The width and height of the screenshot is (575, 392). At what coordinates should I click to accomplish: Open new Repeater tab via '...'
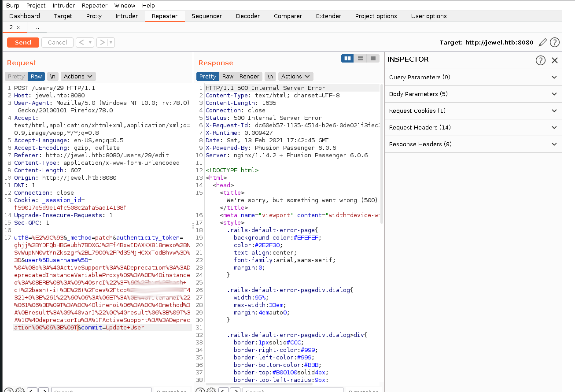37,27
